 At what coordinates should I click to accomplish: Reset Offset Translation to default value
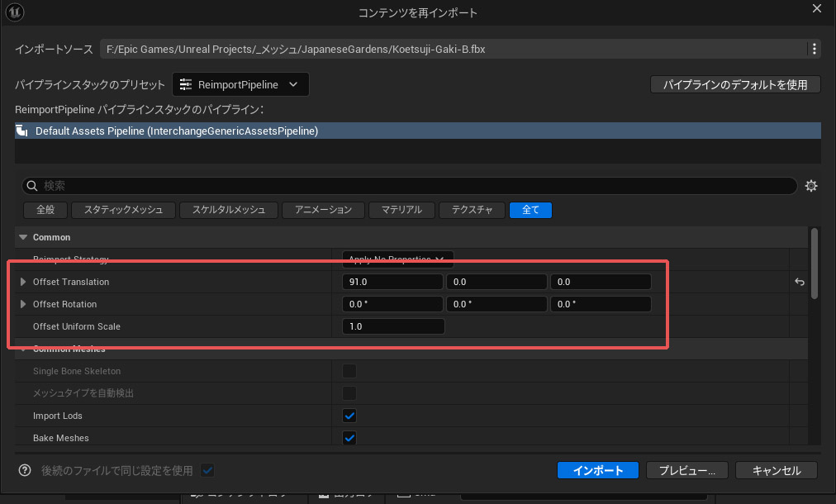[800, 283]
